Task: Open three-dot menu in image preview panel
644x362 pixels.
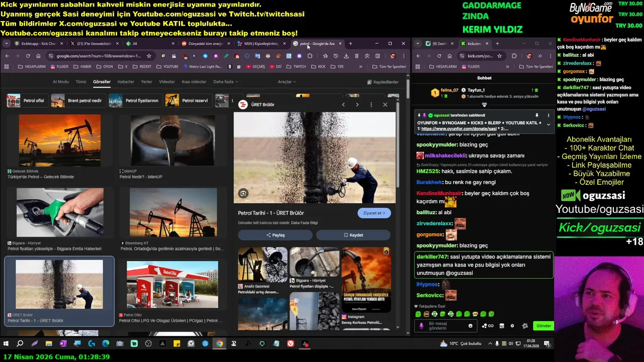Action: point(371,105)
